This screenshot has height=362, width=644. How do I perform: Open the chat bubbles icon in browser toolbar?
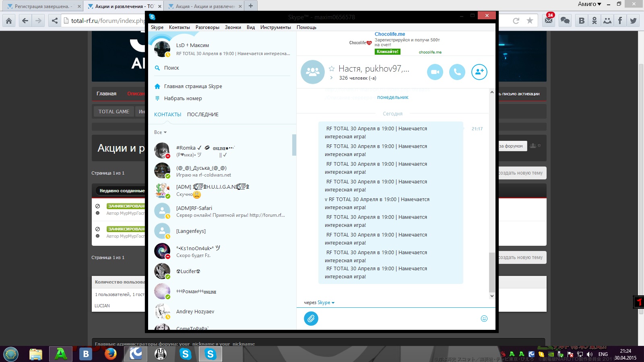coord(565,21)
